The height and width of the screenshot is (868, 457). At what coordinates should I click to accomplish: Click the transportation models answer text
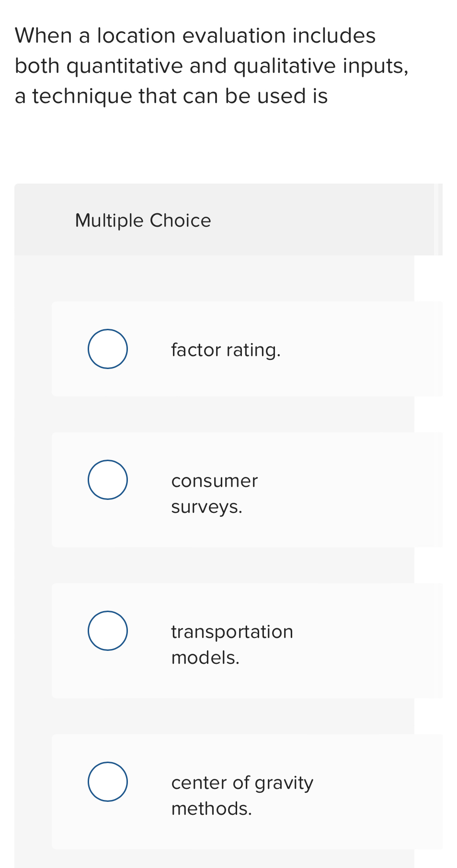[x=232, y=644]
